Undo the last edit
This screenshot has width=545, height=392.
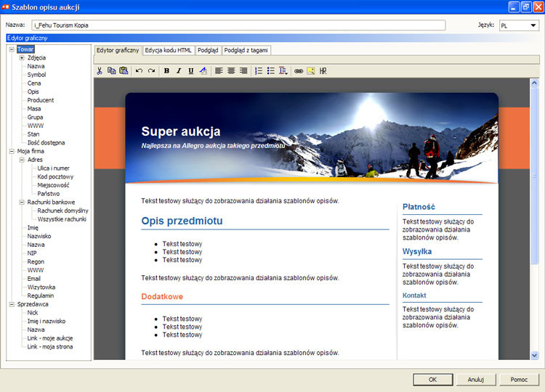(139, 71)
